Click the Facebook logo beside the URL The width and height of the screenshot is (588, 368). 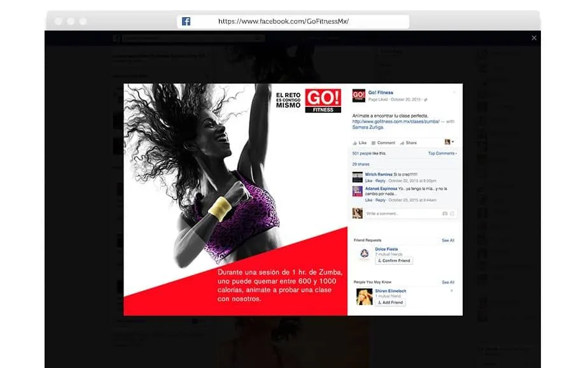[x=186, y=22]
